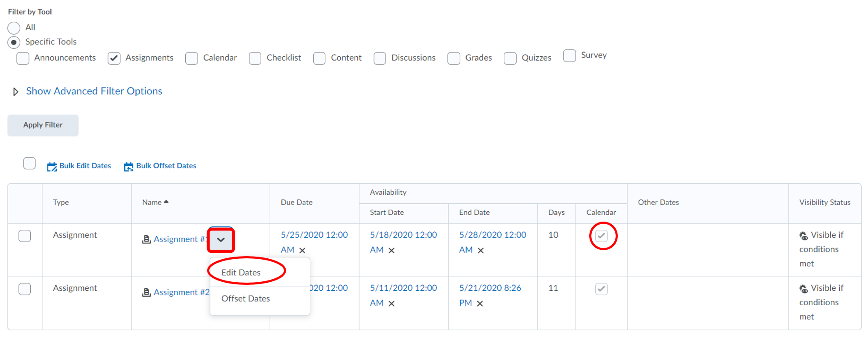Screen dimensions: 868x345
Task: Click Assignment #2 visibility conditions icon
Action: tap(804, 289)
